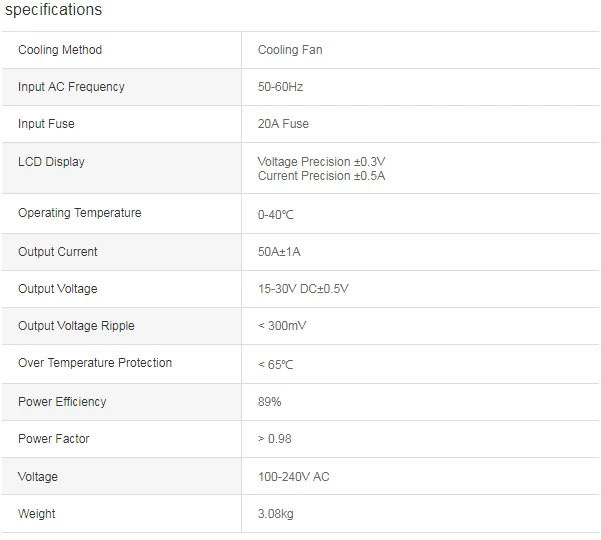The image size is (601, 540).
Task: Select the Input Fuse label
Action: [x=46, y=124]
